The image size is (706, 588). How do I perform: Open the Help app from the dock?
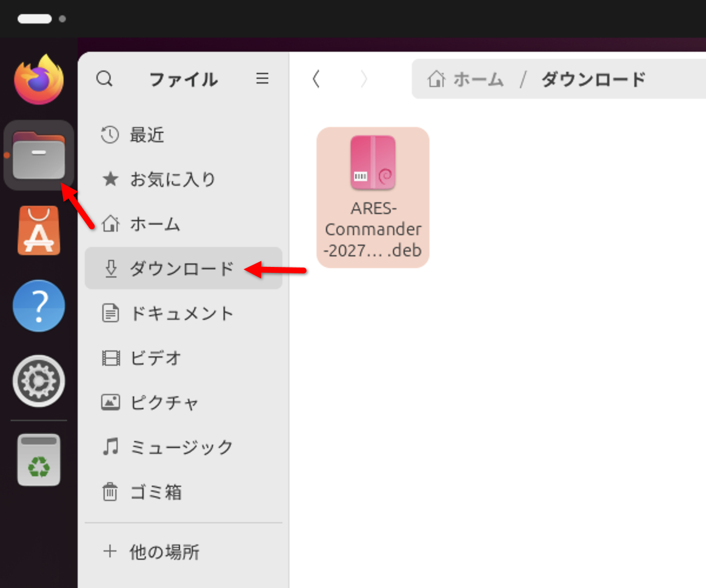pyautogui.click(x=38, y=305)
